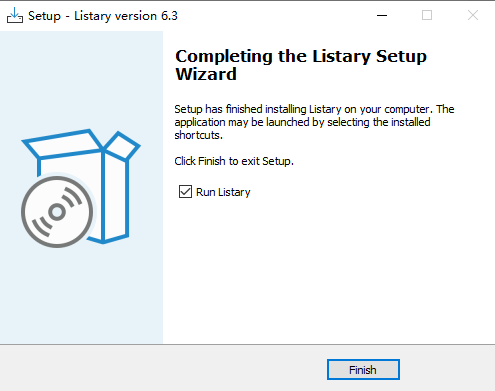This screenshot has height=391, width=495.
Task: Click the word 'Wizard' in the heading
Action: (206, 74)
